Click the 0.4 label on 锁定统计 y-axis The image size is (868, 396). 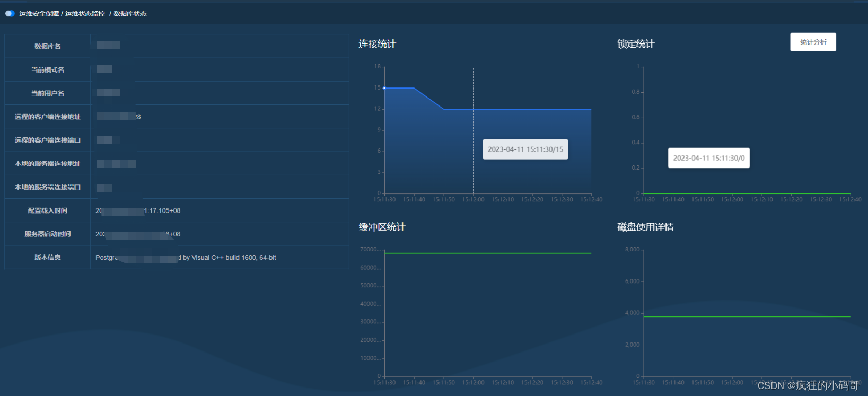636,143
